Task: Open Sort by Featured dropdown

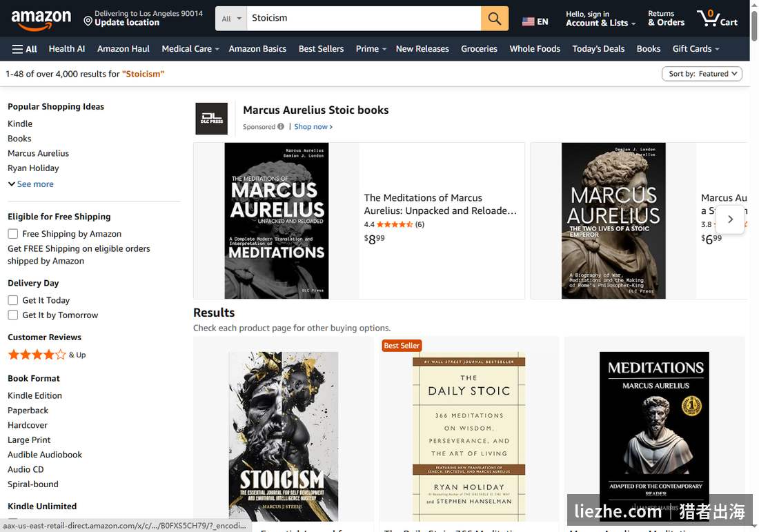Action: (x=702, y=74)
